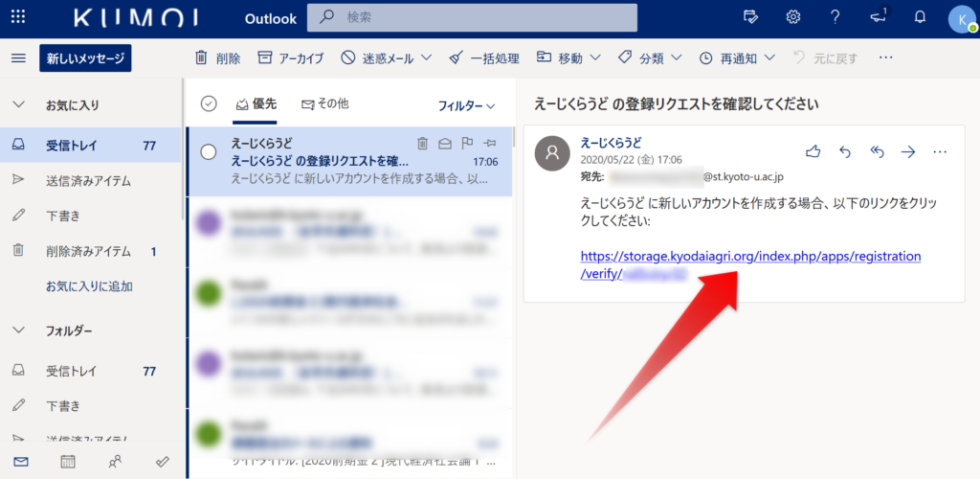Image resolution: width=980 pixels, height=479 pixels.
Task: Toggle select all messages checkbox
Action: tap(210, 104)
